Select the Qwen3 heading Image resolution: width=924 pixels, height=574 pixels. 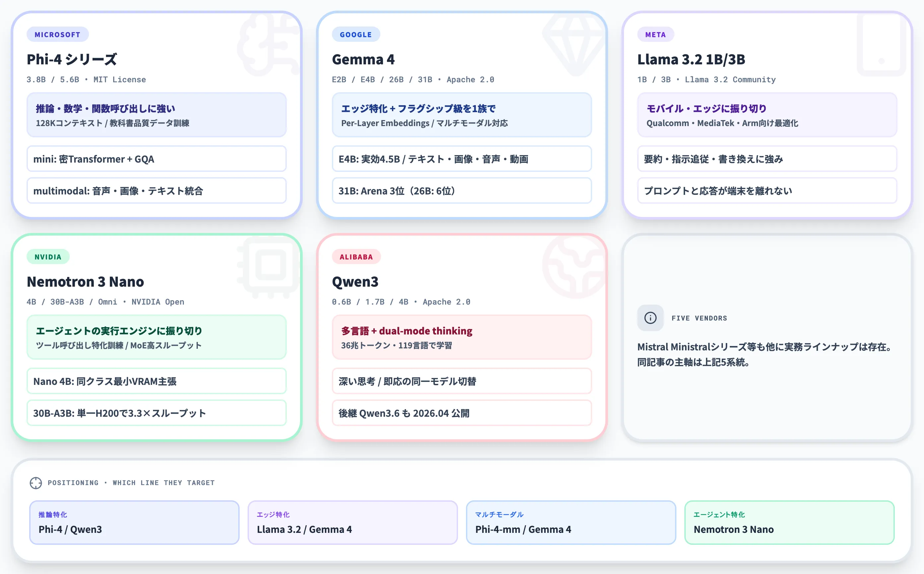pyautogui.click(x=355, y=282)
